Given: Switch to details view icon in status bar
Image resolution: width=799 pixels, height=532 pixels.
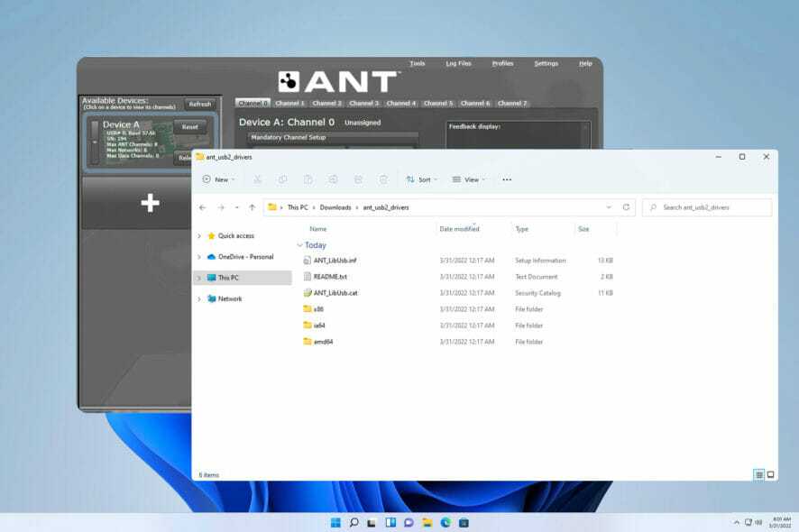Looking at the screenshot, I should coord(758,474).
